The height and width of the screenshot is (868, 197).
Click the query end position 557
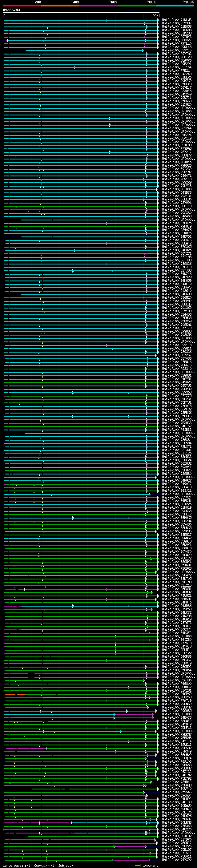(x=155, y=15)
